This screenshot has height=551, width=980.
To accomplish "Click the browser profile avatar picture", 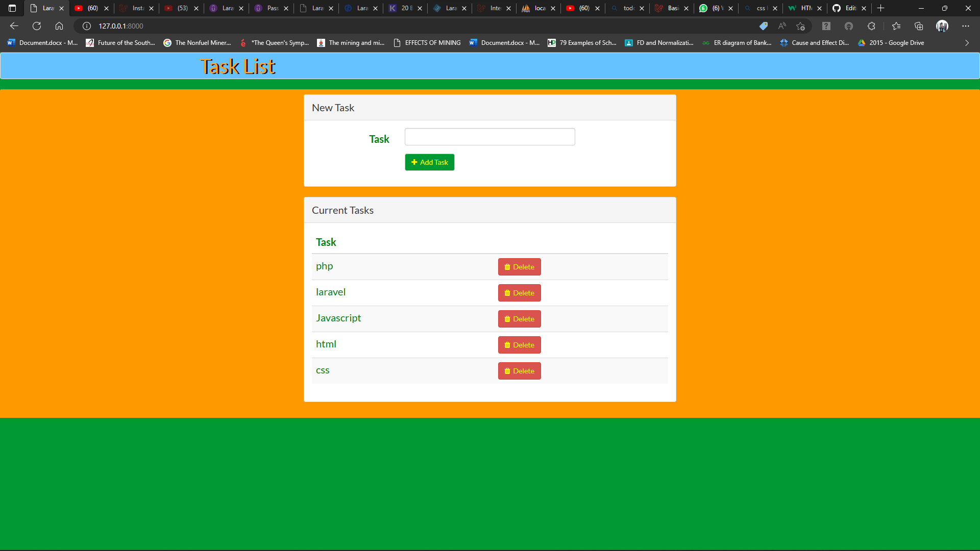I will [943, 26].
